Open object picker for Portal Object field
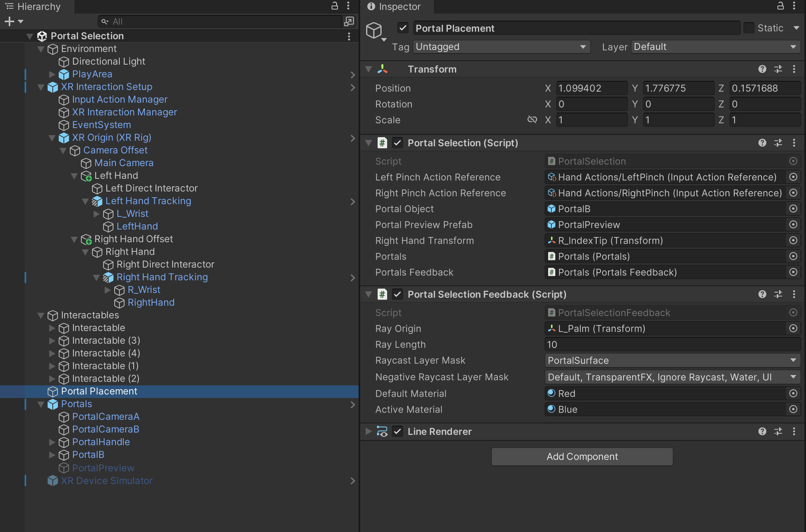The width and height of the screenshot is (806, 532). click(793, 209)
